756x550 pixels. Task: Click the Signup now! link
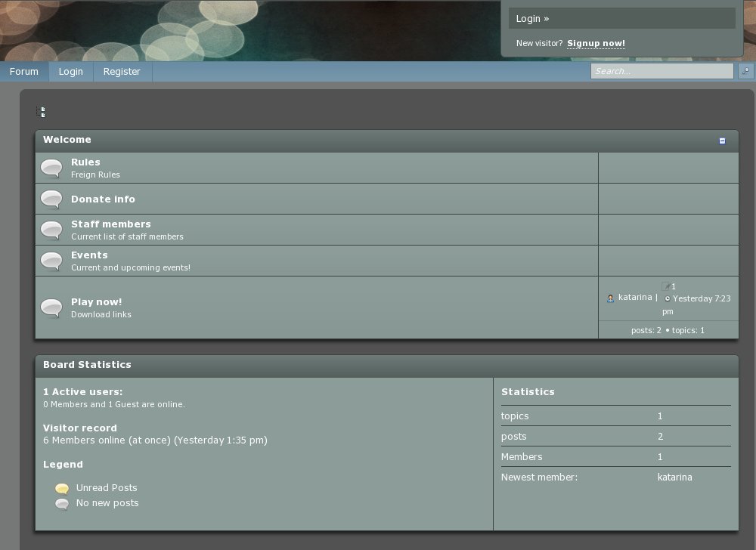(x=596, y=44)
